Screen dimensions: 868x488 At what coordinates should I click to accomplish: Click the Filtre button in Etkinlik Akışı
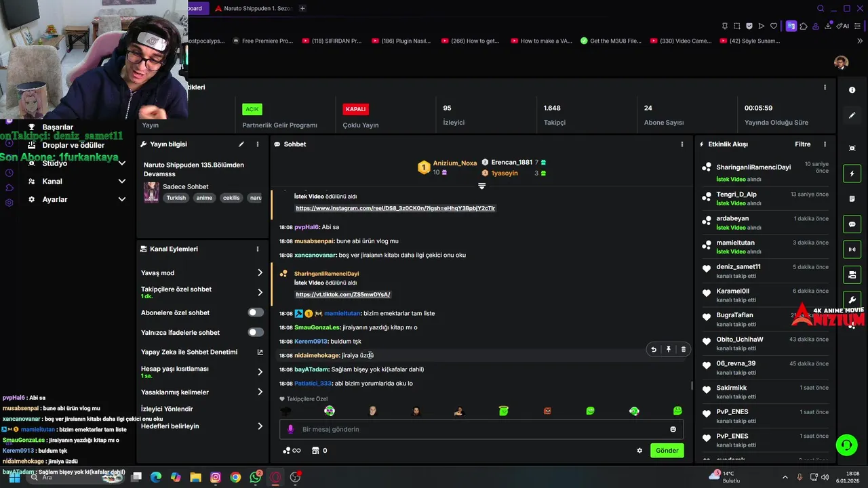click(x=802, y=144)
